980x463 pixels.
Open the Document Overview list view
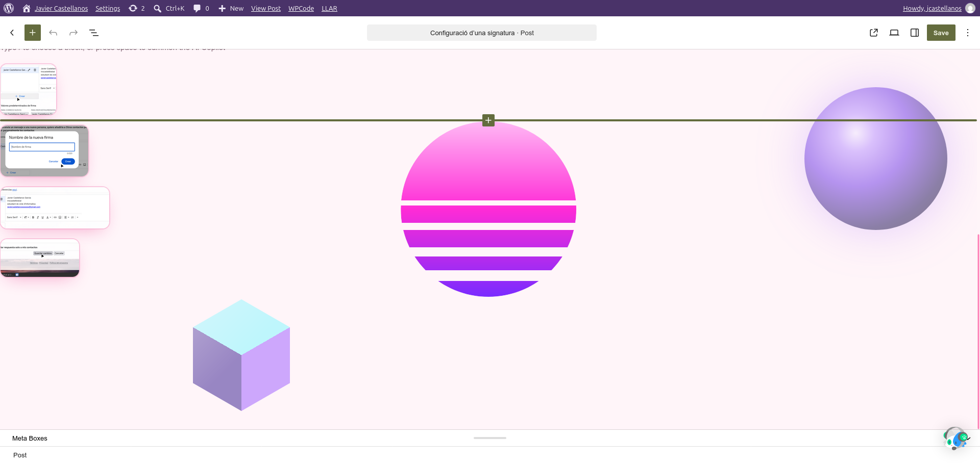tap(94, 33)
